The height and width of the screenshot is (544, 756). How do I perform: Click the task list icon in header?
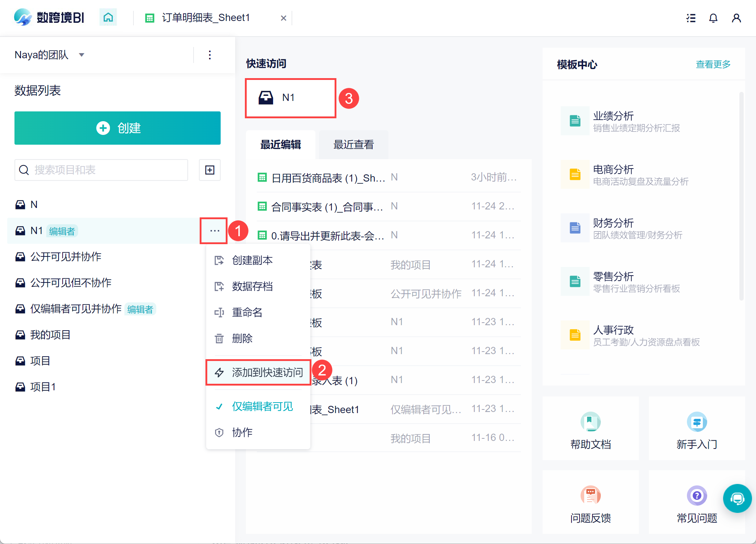coord(691,18)
